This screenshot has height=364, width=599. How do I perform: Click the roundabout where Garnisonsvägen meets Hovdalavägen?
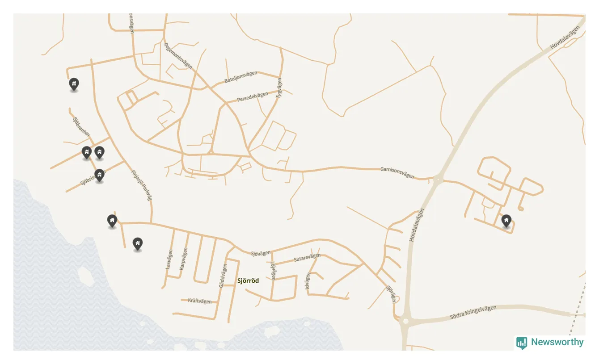coord(438,180)
